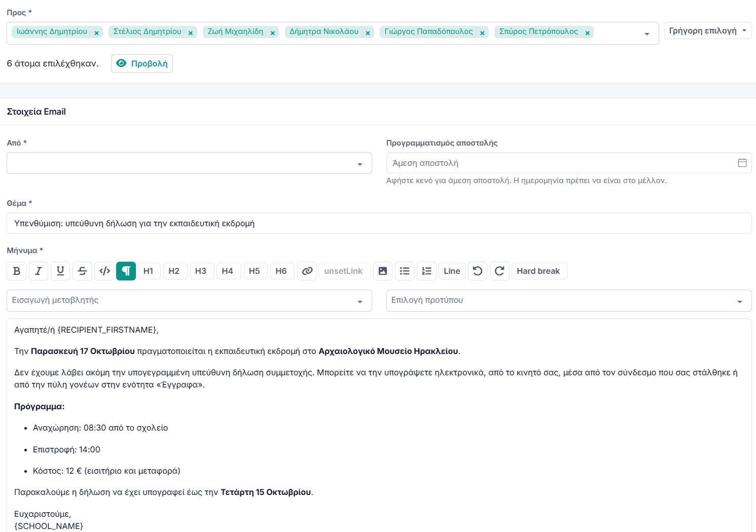Insert a link using the chain icon

click(x=307, y=271)
